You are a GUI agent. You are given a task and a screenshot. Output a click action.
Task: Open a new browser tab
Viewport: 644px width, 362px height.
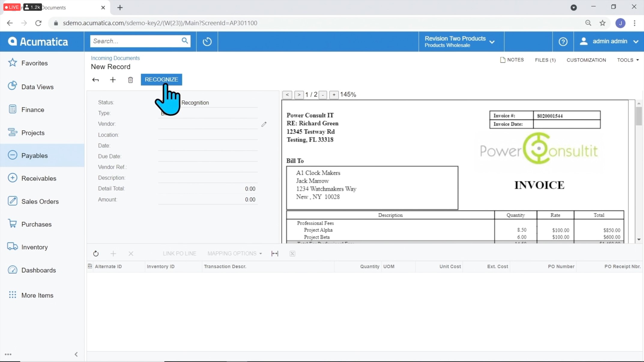(120, 7)
